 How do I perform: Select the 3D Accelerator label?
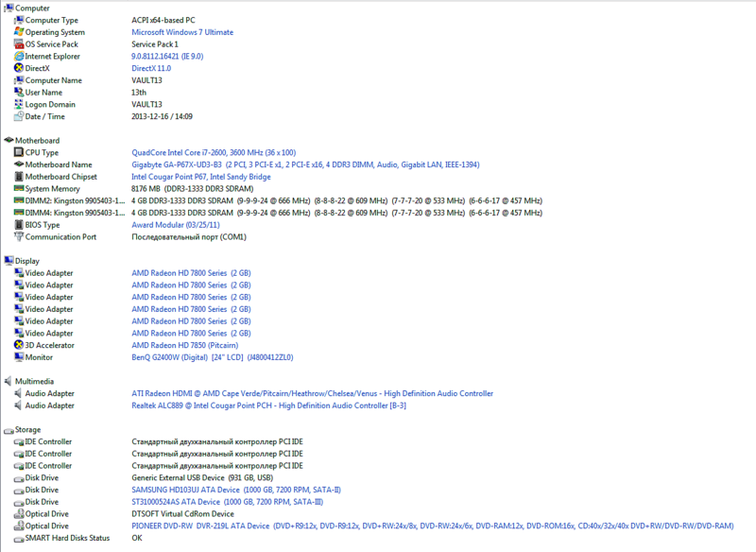50,346
